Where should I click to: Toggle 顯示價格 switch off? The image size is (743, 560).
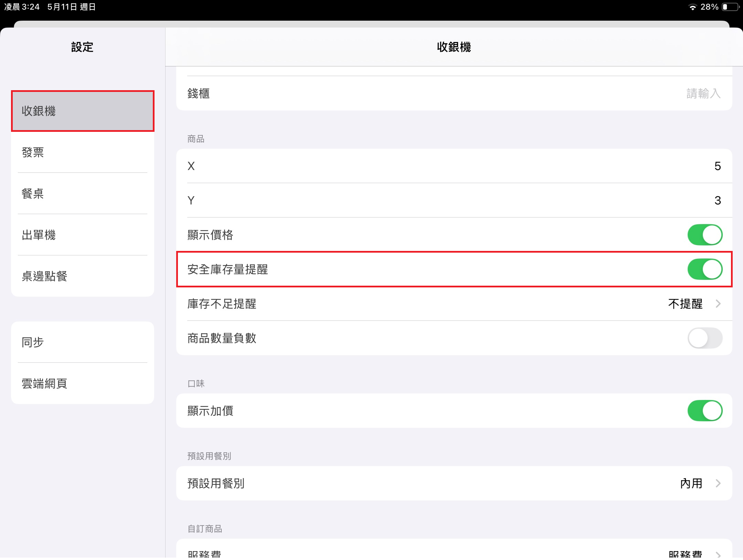click(x=704, y=235)
